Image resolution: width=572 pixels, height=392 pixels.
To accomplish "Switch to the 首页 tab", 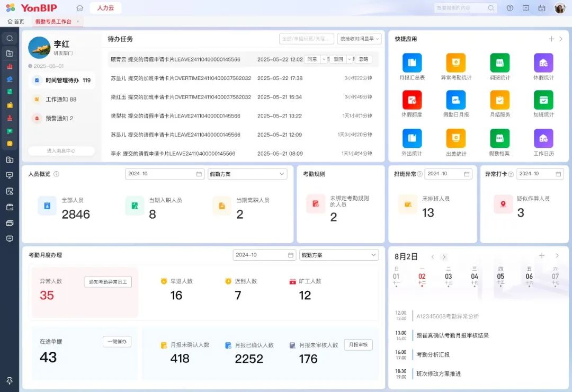I will pos(16,22).
